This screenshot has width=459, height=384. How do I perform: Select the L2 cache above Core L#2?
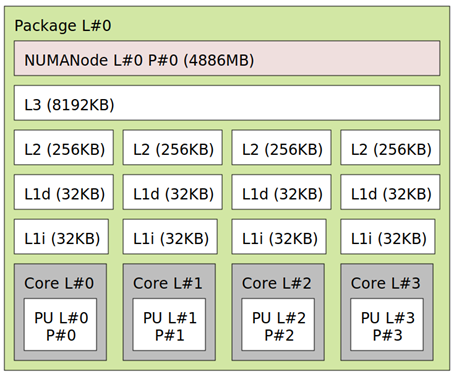pos(282,147)
